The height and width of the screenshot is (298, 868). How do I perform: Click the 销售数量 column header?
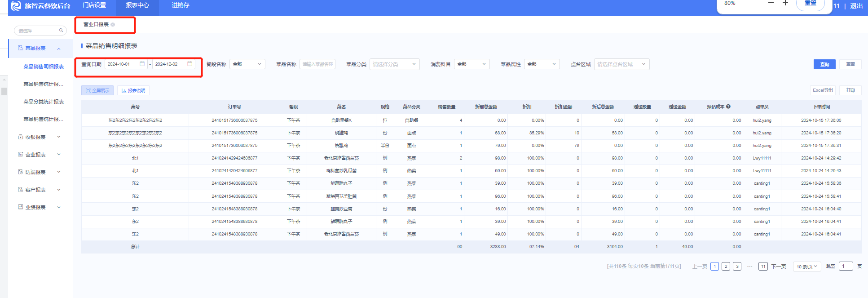pos(447,107)
